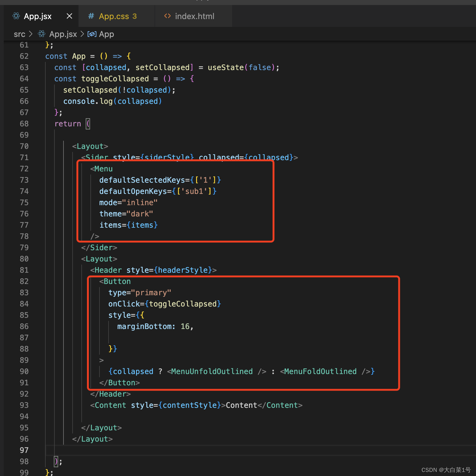Click 'useState(false)' on line 63
The image size is (476, 476).
[x=241, y=68]
